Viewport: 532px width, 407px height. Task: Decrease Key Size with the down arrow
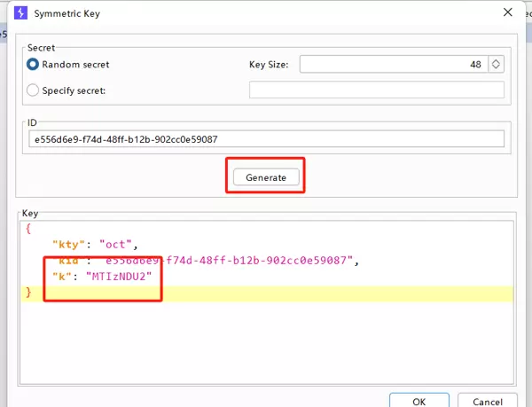coord(497,68)
